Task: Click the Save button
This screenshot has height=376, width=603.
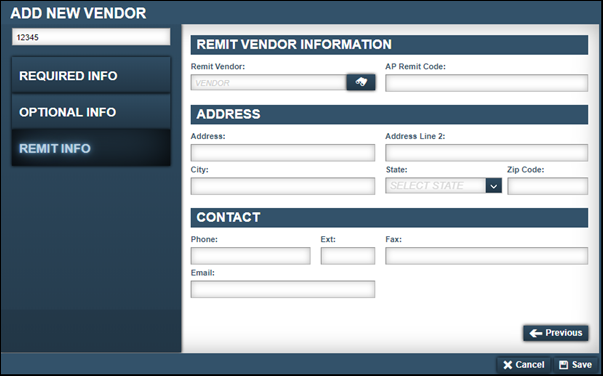Action: coord(576,364)
